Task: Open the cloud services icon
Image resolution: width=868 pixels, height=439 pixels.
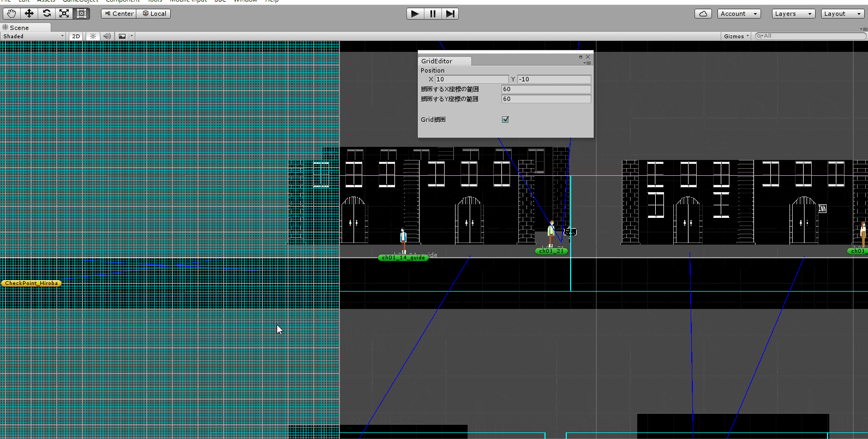Action: pos(703,14)
